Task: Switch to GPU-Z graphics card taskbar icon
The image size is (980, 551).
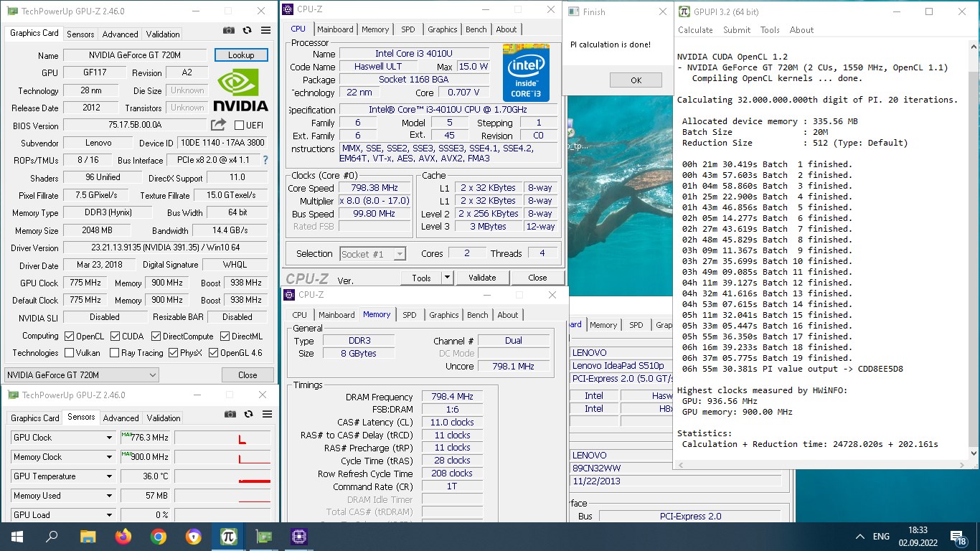Action: click(264, 537)
